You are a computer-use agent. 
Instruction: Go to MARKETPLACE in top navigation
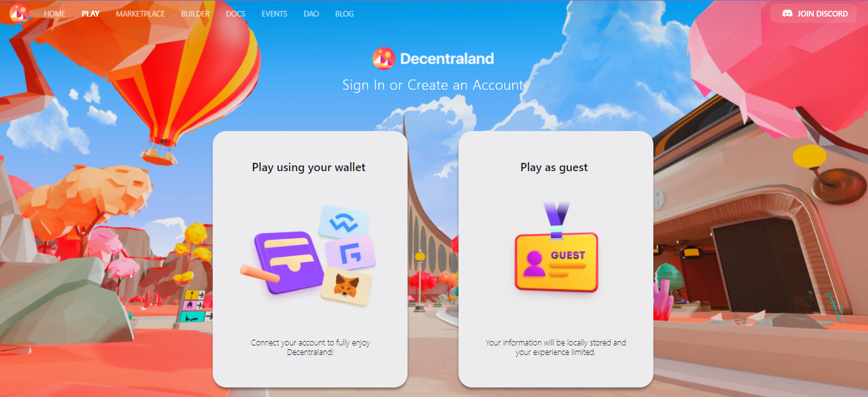point(140,13)
